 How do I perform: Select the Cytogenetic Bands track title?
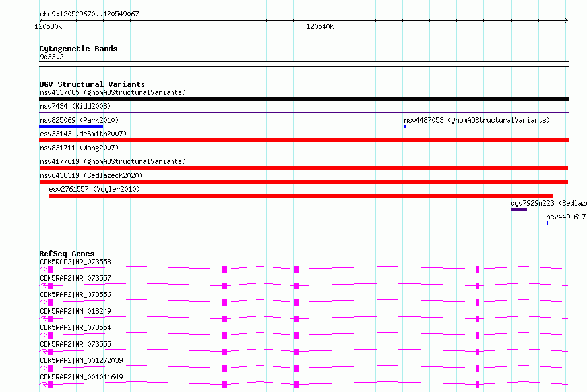pyautogui.click(x=78, y=49)
